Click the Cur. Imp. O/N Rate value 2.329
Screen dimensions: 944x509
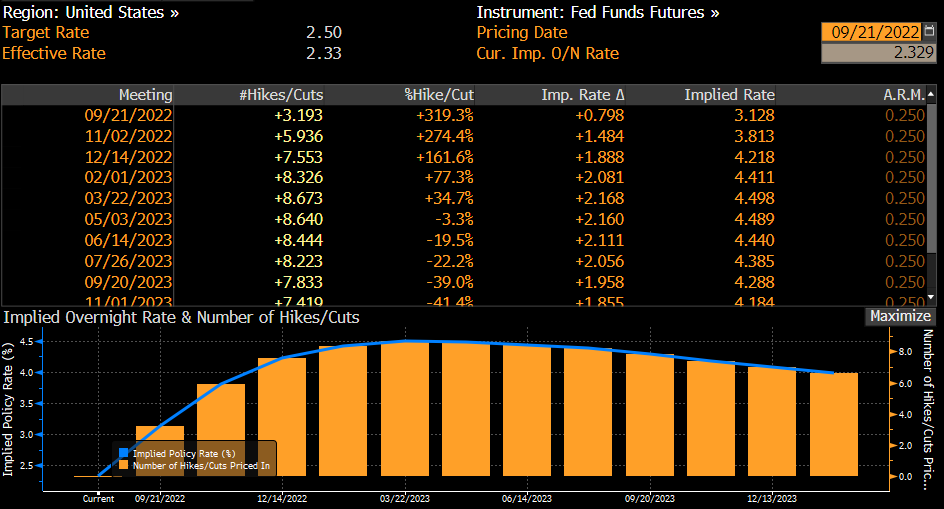tap(878, 53)
